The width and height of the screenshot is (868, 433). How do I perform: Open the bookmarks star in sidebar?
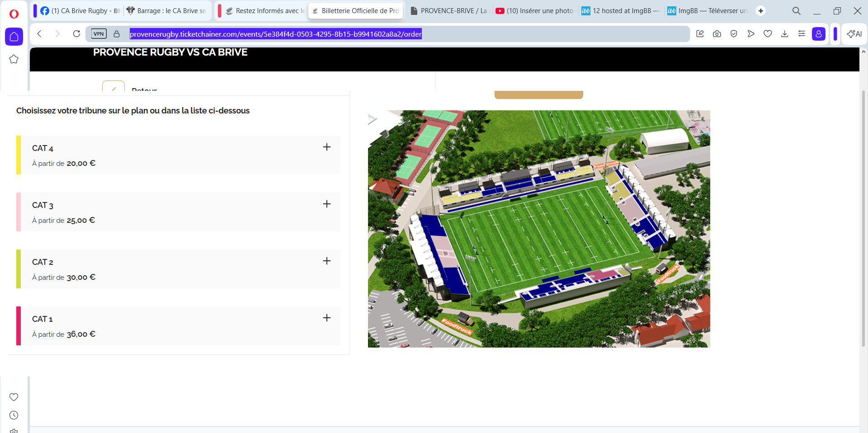pos(14,59)
